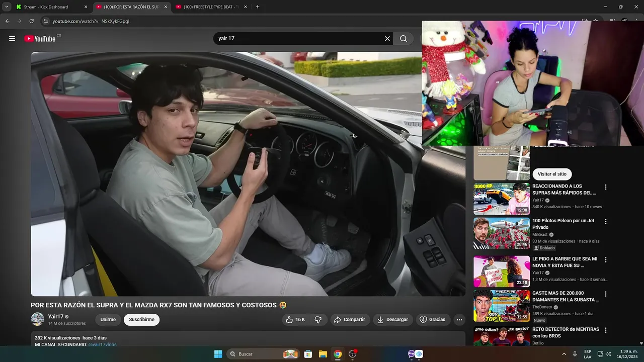
Task: Open options for RETO DETECTOR de MENTIRAS video
Action: 606,330
